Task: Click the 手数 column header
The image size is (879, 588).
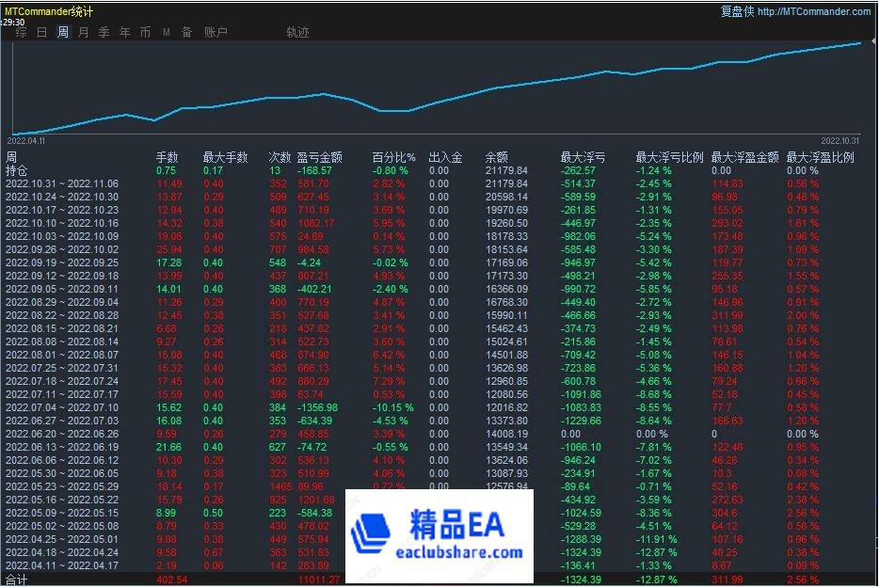Action: (x=167, y=158)
